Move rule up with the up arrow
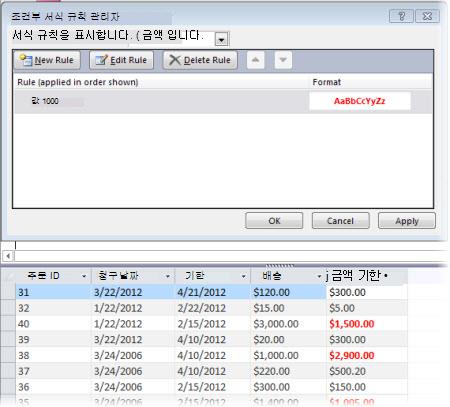This screenshot has width=450, height=407. pos(255,60)
